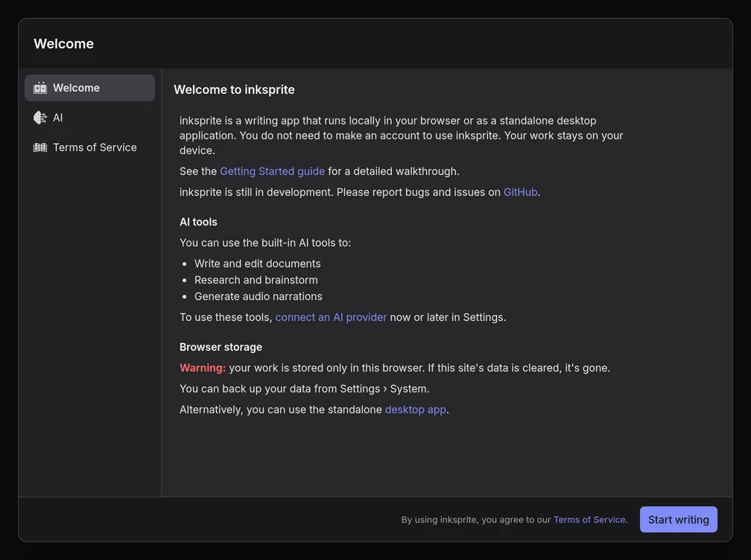Click the connect an AI provider link
The image size is (751, 560).
[331, 317]
